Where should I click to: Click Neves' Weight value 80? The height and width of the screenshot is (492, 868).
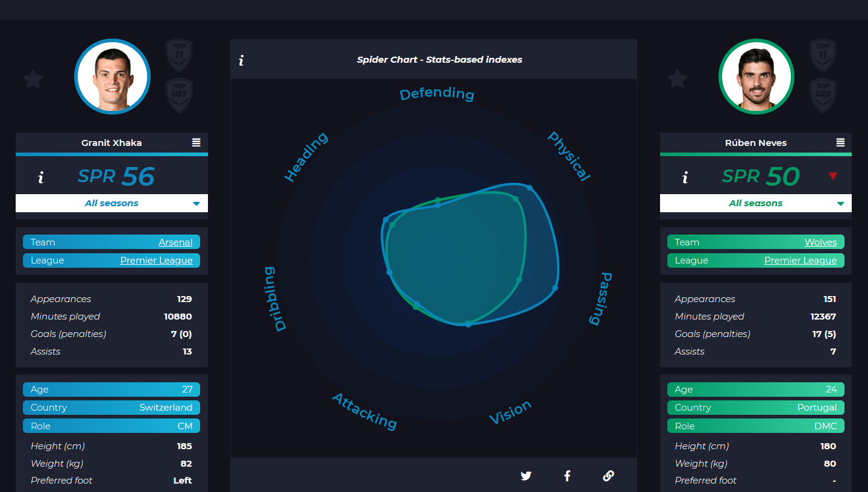click(830, 464)
